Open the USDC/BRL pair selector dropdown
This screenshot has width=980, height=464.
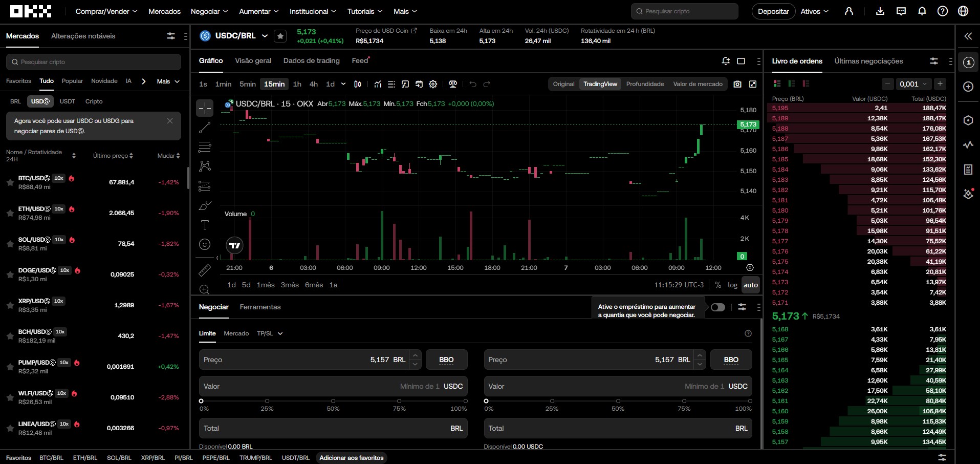pyautogui.click(x=265, y=36)
